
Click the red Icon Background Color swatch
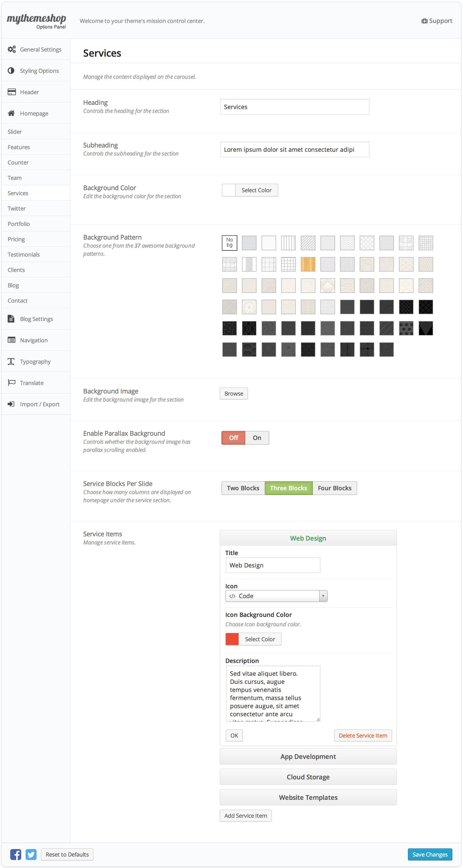pyautogui.click(x=232, y=639)
